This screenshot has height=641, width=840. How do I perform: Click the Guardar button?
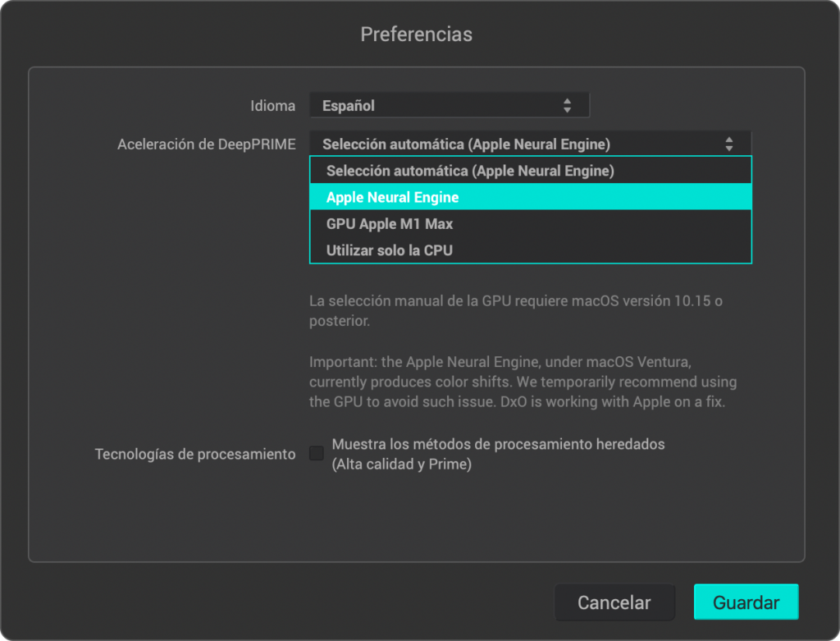coord(746,602)
